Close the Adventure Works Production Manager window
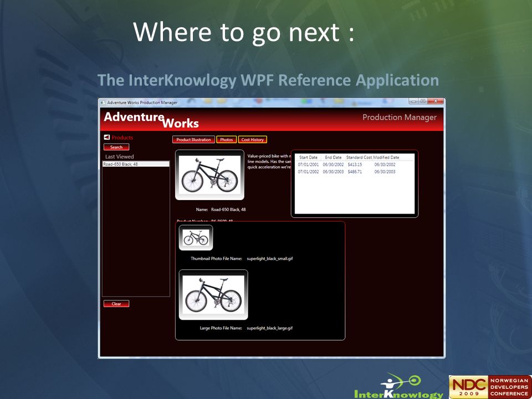532x399 pixels. 436,101
